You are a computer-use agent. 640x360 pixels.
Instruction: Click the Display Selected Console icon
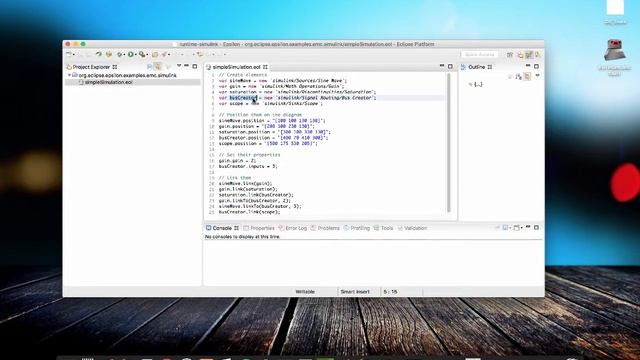(x=505, y=228)
